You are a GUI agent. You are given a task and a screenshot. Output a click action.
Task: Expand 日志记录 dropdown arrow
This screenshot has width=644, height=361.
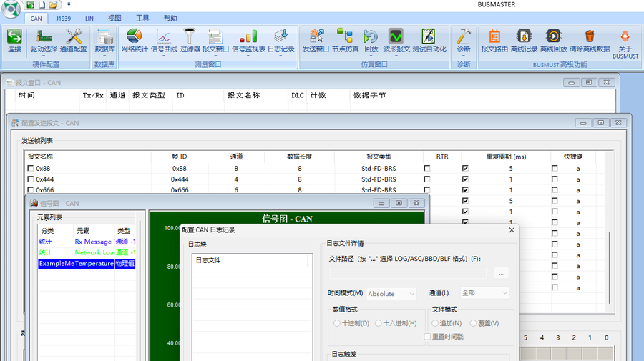pos(281,55)
